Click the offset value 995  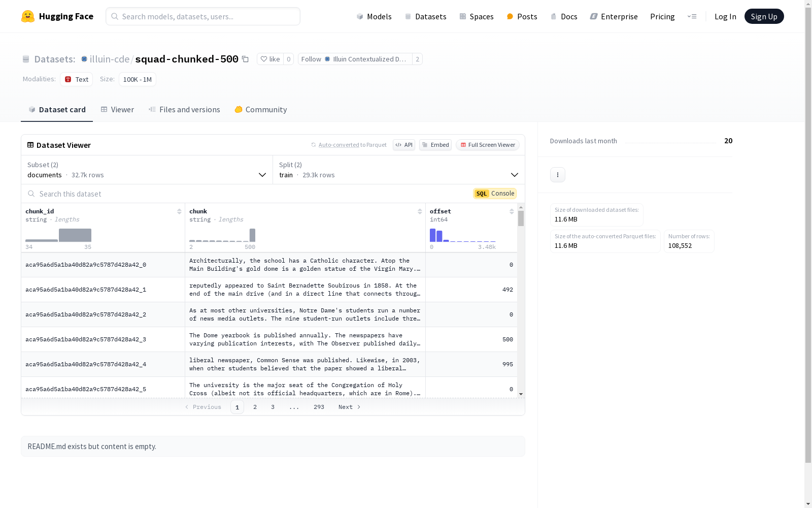507,364
